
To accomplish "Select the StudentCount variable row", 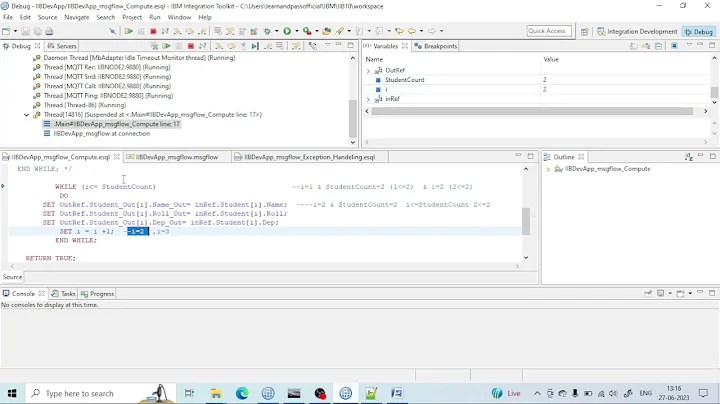I will [x=537, y=80].
